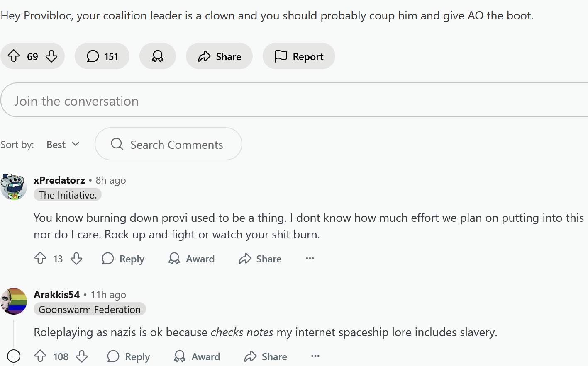Upvote xPredatorz's comment

pos(40,259)
